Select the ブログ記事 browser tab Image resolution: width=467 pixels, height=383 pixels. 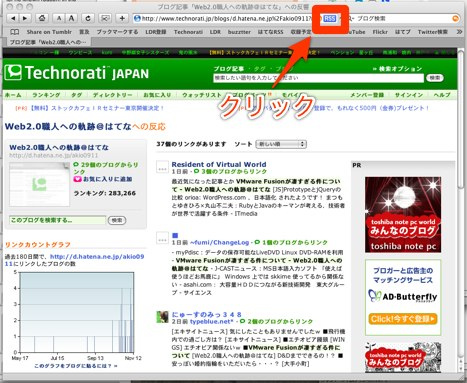pyautogui.click(x=49, y=42)
